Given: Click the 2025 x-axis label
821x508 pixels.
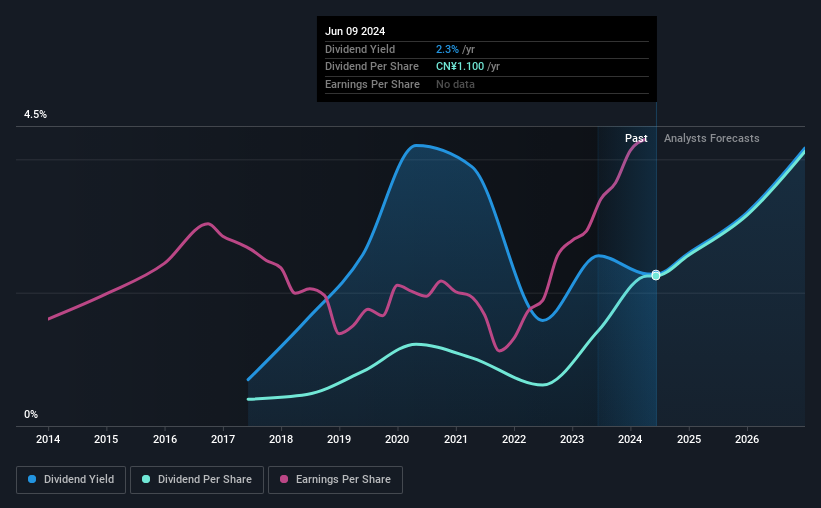Looking at the screenshot, I should [689, 439].
